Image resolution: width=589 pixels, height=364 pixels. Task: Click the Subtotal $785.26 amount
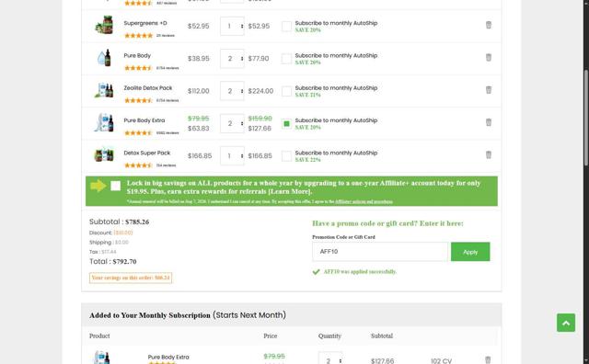tap(137, 222)
